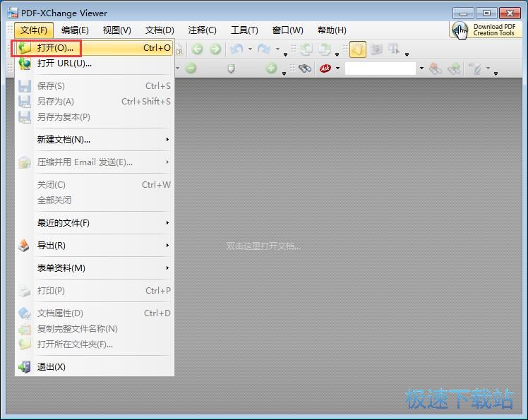Click the find previous binoculars icon

[x=436, y=68]
